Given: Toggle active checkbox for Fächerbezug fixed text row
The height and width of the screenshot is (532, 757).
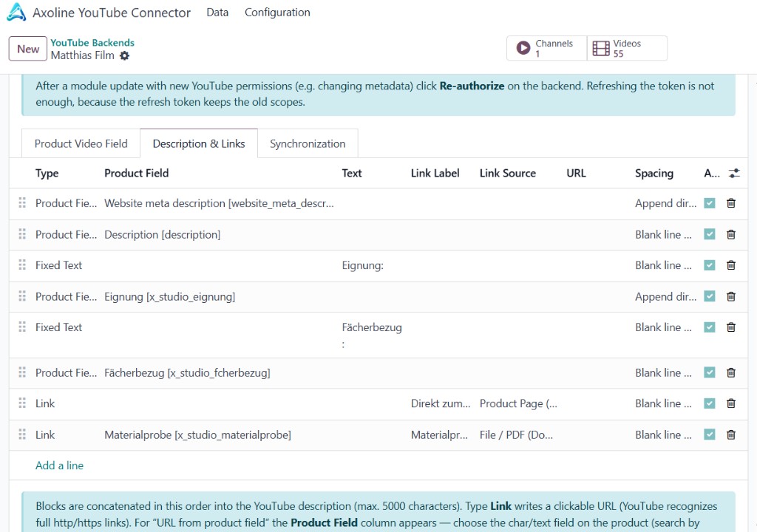Looking at the screenshot, I should tap(709, 327).
